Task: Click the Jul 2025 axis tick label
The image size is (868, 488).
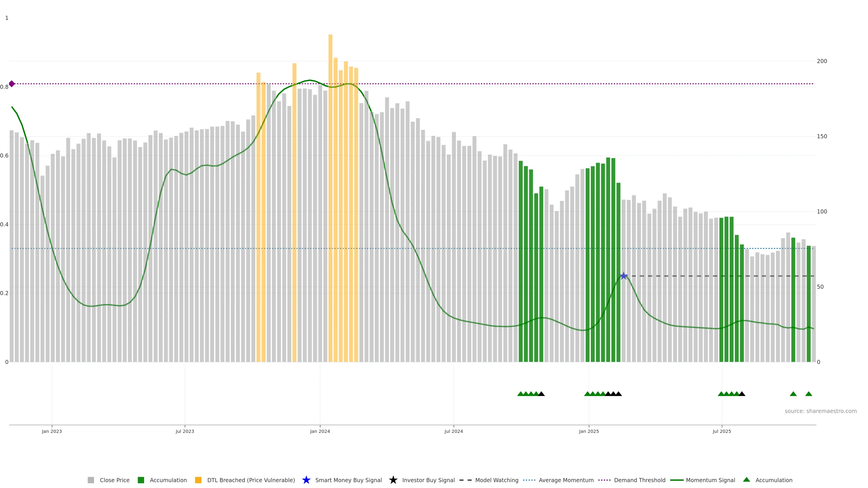Action: 722,431
